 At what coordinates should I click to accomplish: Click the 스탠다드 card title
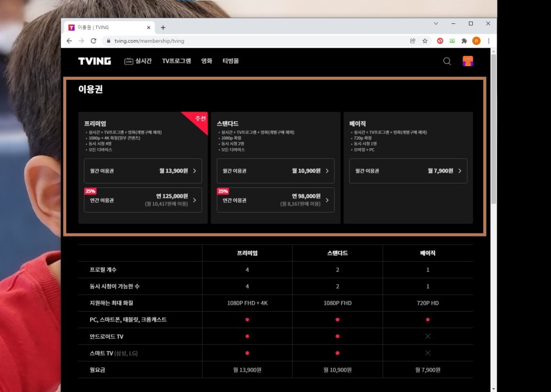tap(228, 124)
